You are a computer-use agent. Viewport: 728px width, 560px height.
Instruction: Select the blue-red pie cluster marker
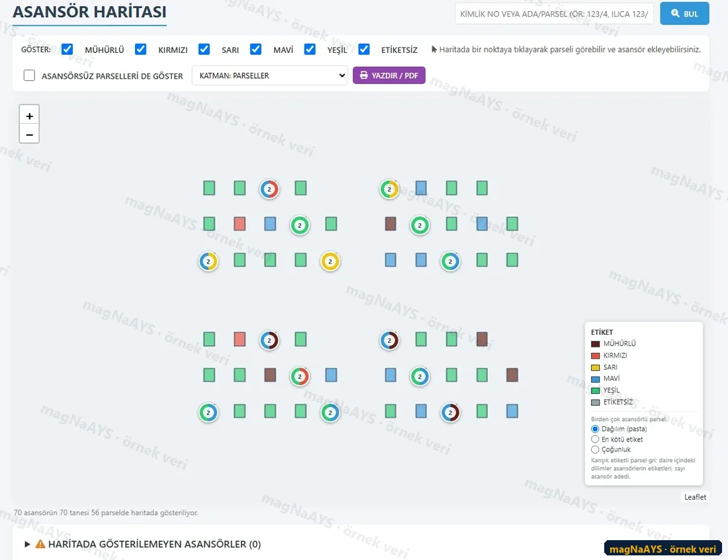(269, 189)
